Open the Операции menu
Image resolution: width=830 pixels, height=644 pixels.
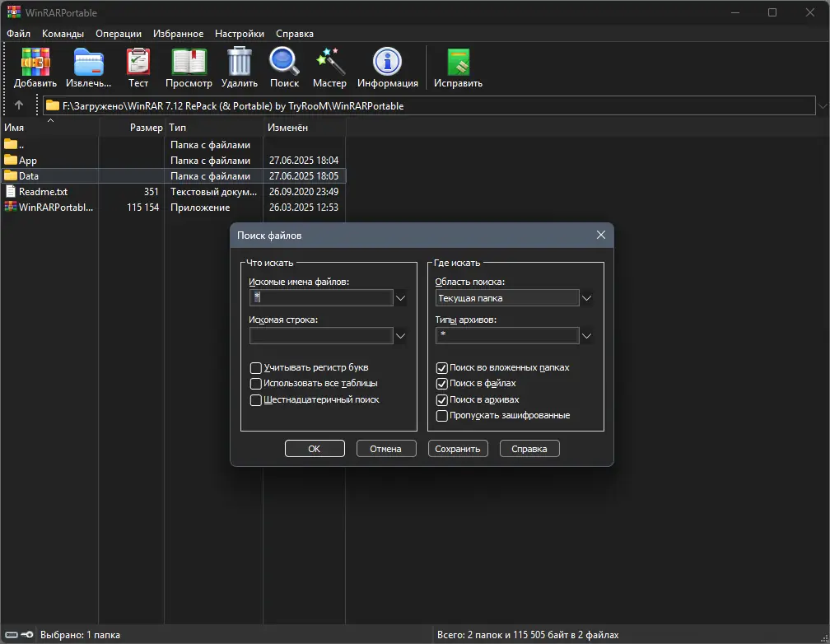(x=119, y=34)
